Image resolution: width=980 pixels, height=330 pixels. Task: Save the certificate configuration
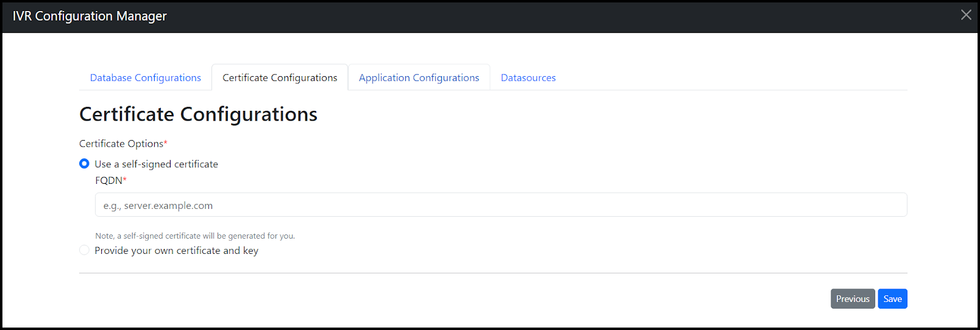[892, 299]
